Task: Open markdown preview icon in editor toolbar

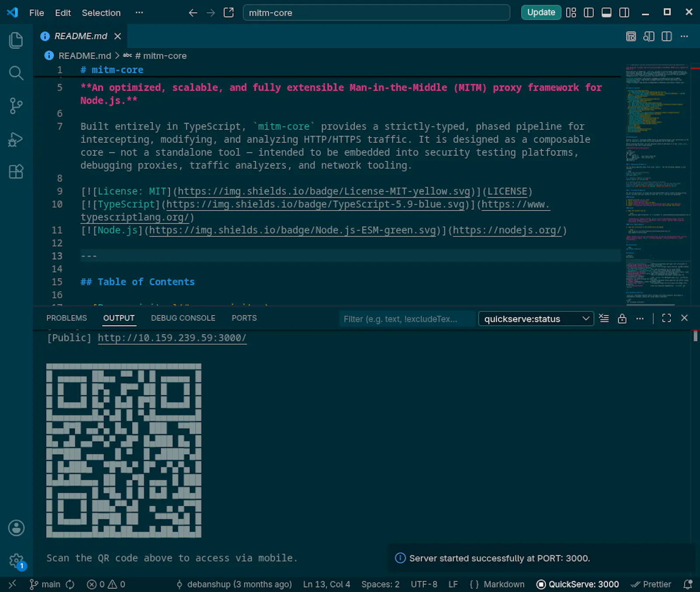Action: point(631,36)
